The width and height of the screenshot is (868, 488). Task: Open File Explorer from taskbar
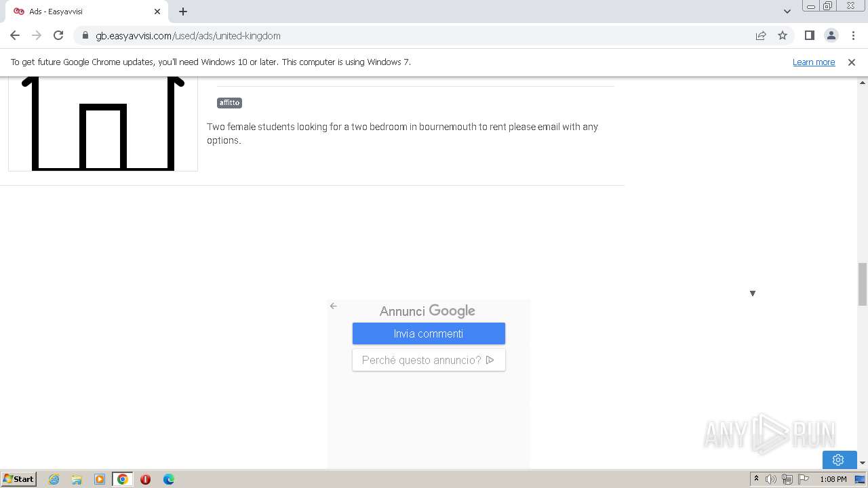[77, 479]
